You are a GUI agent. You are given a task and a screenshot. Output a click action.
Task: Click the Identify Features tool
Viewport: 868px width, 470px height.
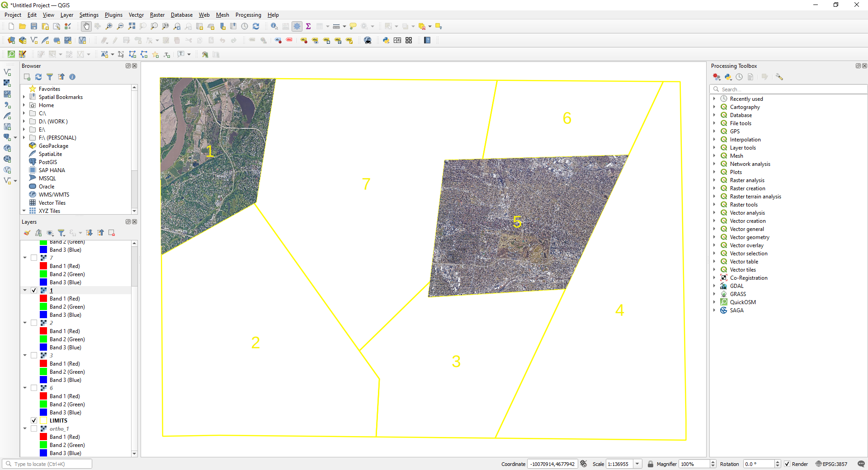274,27
